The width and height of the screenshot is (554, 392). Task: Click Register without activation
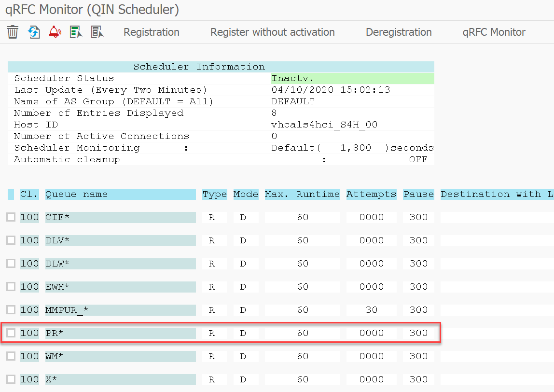tap(272, 32)
